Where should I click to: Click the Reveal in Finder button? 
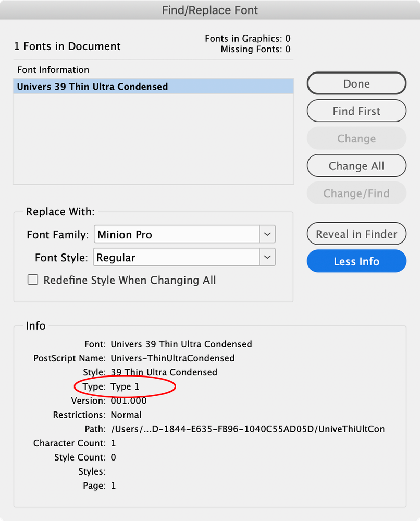pyautogui.click(x=356, y=234)
